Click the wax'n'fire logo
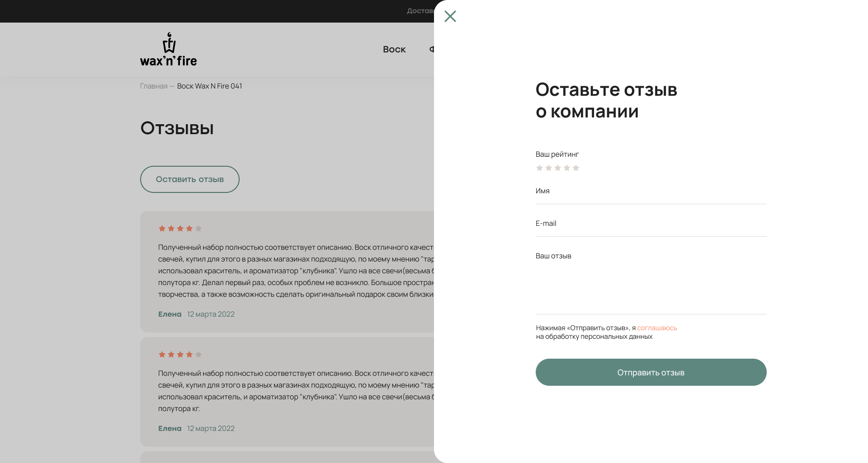The image size is (868, 463). point(168,50)
